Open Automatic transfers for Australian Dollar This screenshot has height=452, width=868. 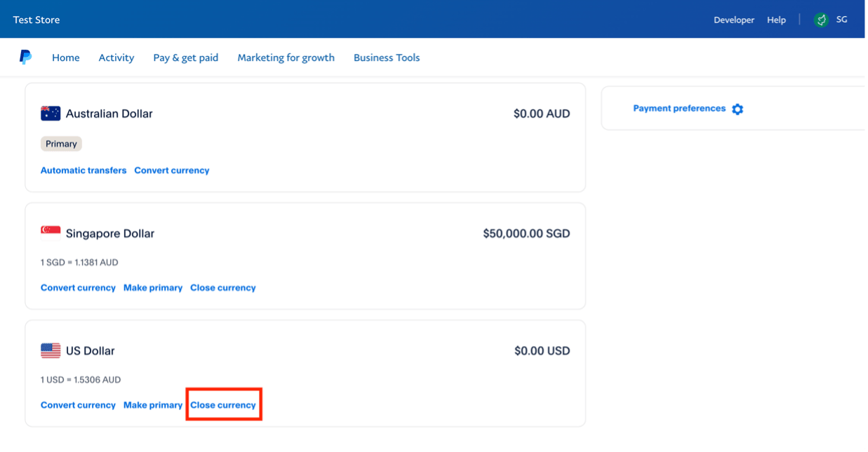[x=84, y=171]
